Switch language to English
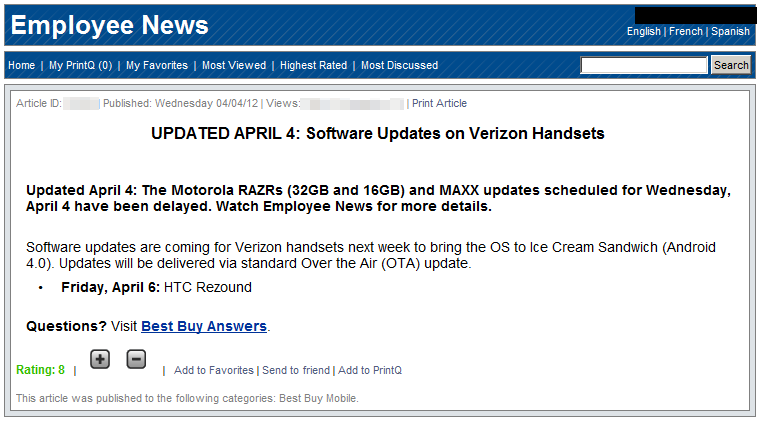 [x=643, y=32]
